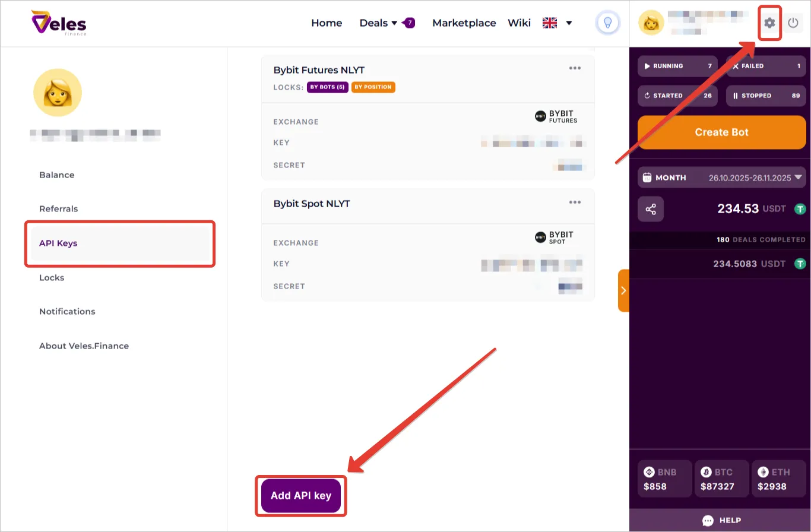Click the power logout icon

tap(793, 23)
